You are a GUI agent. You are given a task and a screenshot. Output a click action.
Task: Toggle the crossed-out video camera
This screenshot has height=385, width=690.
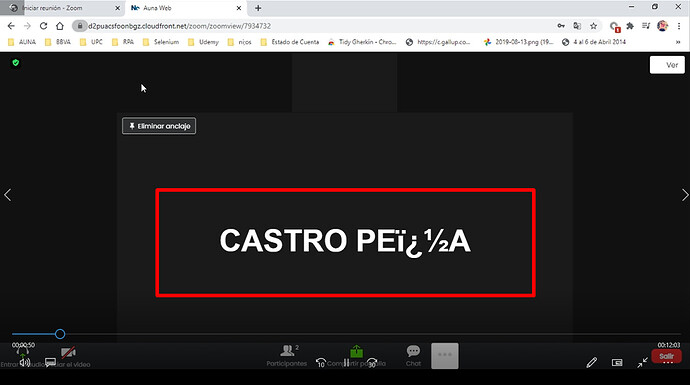pyautogui.click(x=68, y=352)
